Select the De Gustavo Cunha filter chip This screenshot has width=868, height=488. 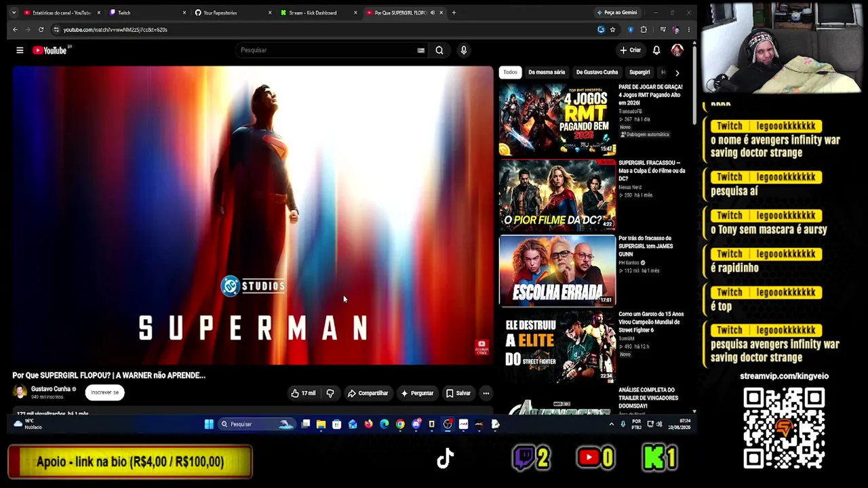(597, 73)
